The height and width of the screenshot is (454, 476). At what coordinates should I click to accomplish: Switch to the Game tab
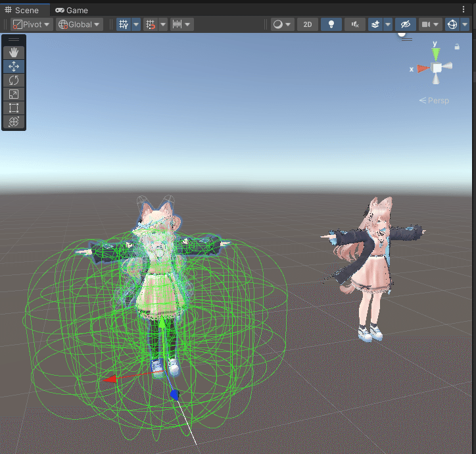click(x=72, y=11)
